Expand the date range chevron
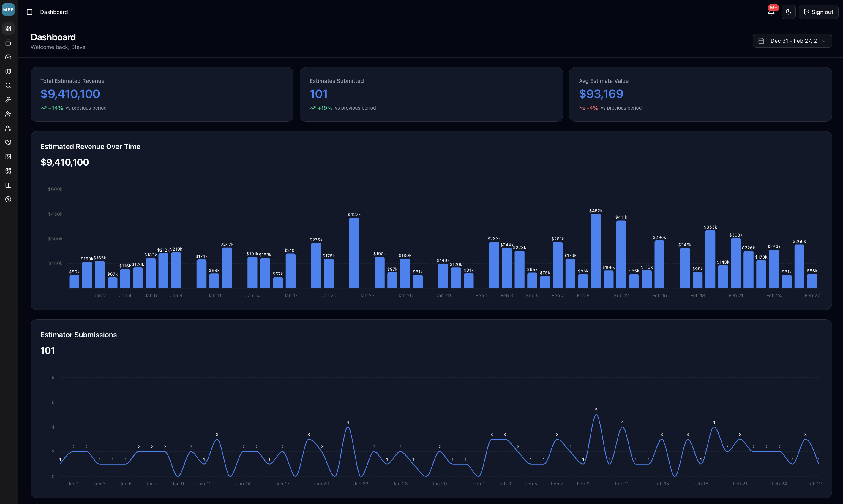The width and height of the screenshot is (843, 504). click(x=824, y=41)
